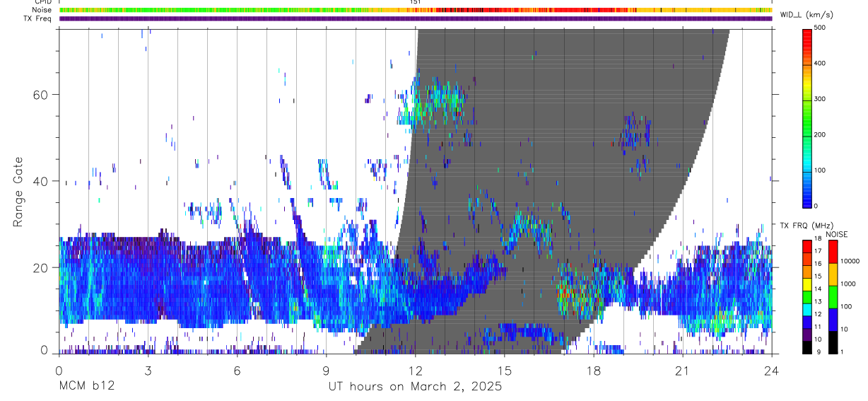Image resolution: width=868 pixels, height=401 pixels.
Task: Click the 3 hour tick label
Action: 148,371
